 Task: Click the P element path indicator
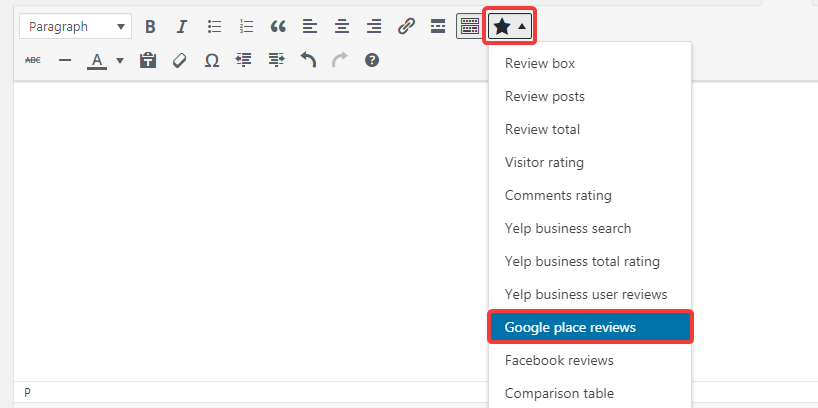coord(27,392)
